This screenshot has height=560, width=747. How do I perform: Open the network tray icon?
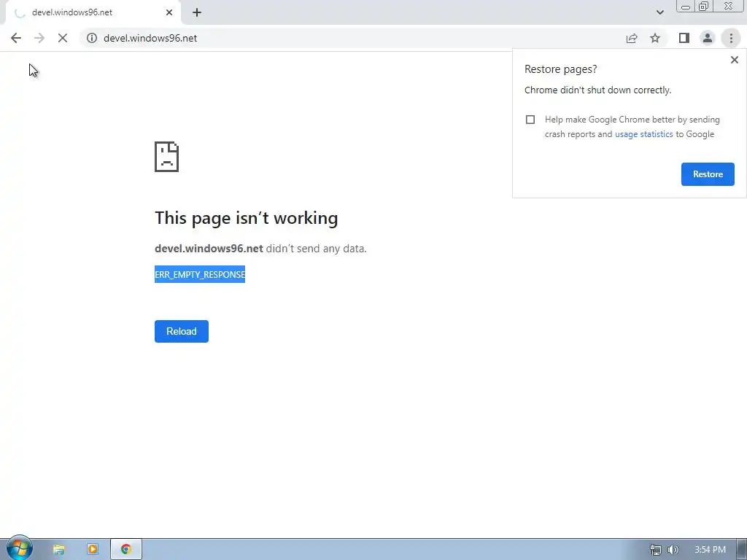(x=656, y=550)
